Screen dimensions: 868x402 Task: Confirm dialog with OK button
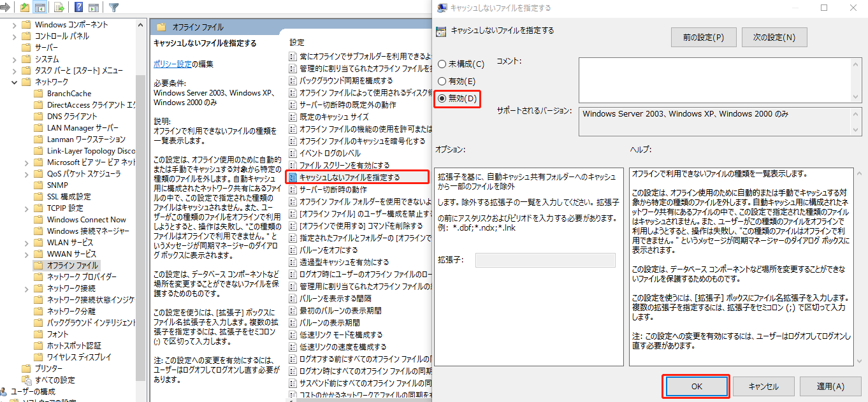[x=697, y=387]
